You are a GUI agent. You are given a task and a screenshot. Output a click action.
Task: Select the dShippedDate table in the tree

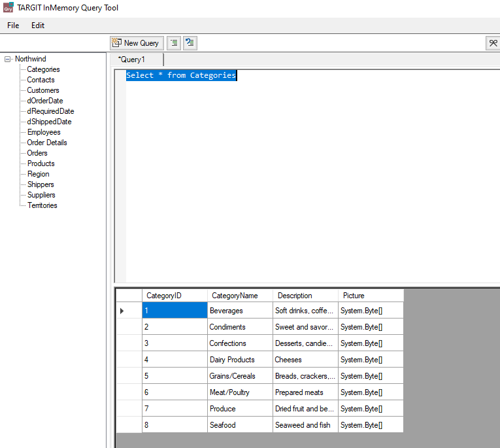pos(49,122)
